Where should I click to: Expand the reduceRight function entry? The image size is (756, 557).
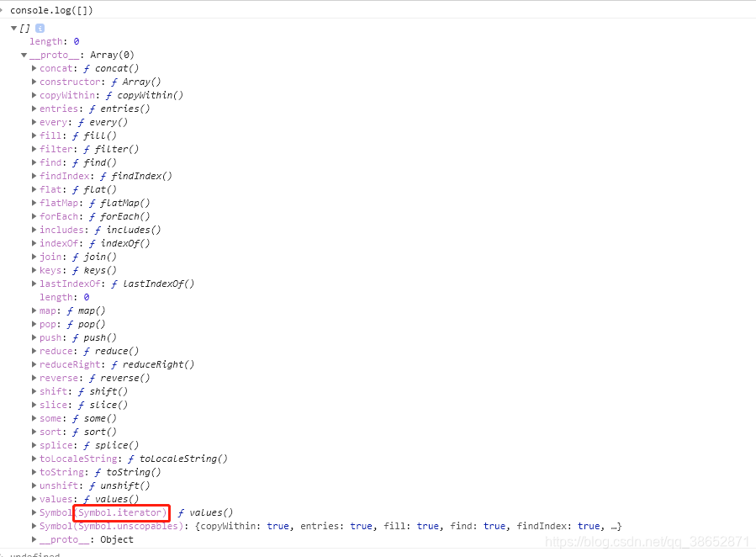point(34,364)
